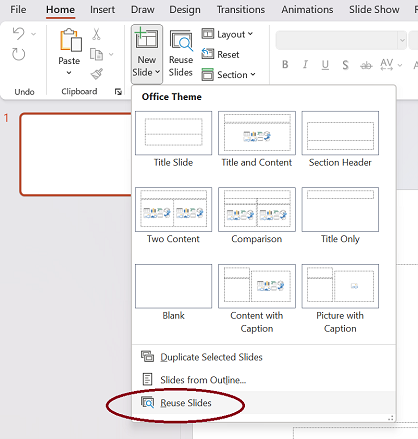
Task: Click the Redo circular arrow icon
Action: 18,54
